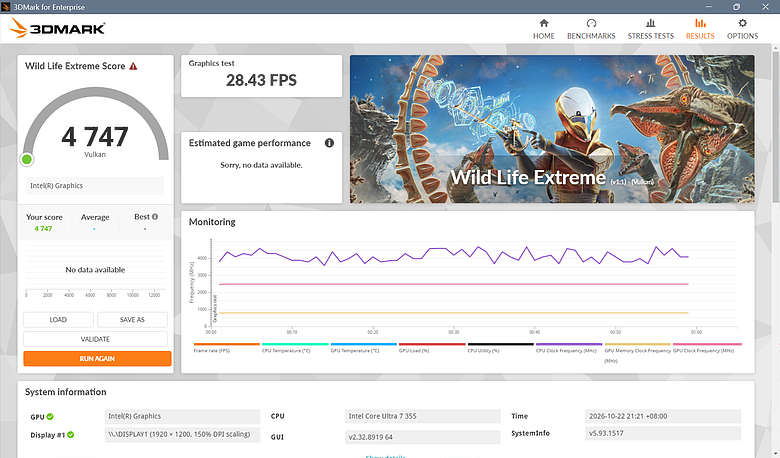This screenshot has width=780, height=458.
Task: Click the vertical scrollbar on the right
Action: pyautogui.click(x=776, y=127)
